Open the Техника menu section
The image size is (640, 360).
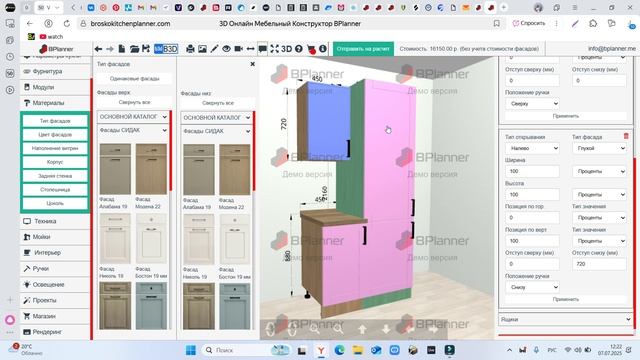tap(55, 221)
